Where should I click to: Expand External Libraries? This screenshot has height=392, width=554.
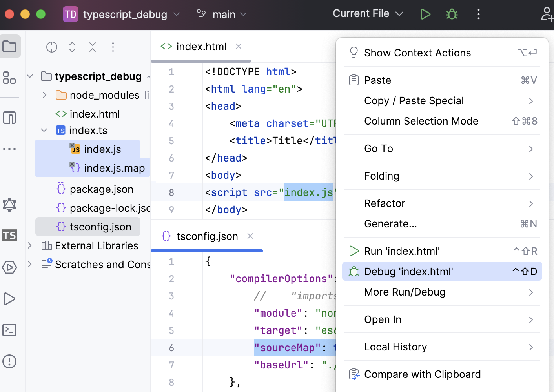coord(30,245)
